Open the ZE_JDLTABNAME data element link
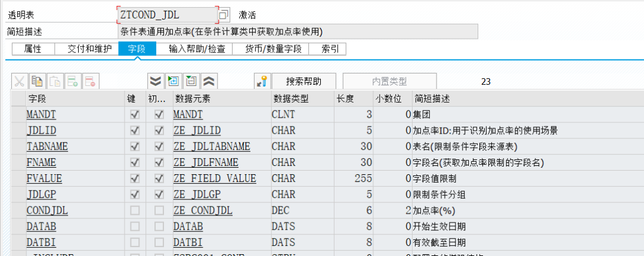 [212, 147]
